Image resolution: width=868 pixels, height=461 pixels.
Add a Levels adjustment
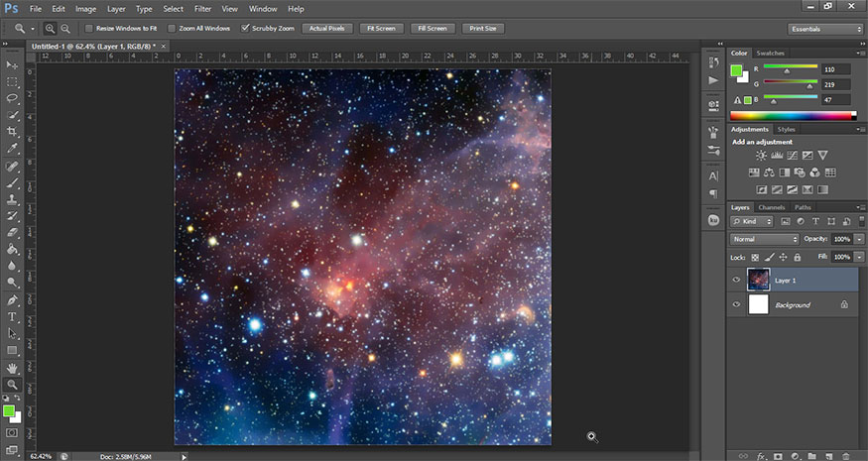click(777, 156)
